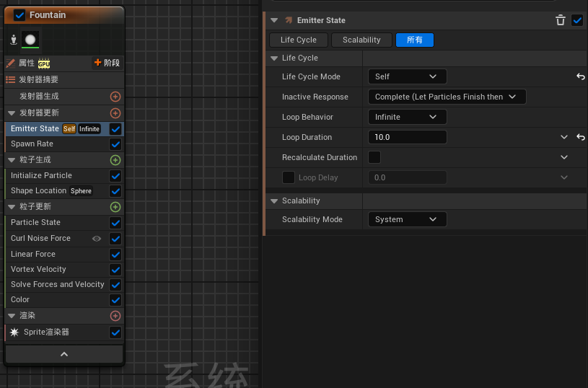
Task: Open the Inactive Response dropdown
Action: pos(447,97)
